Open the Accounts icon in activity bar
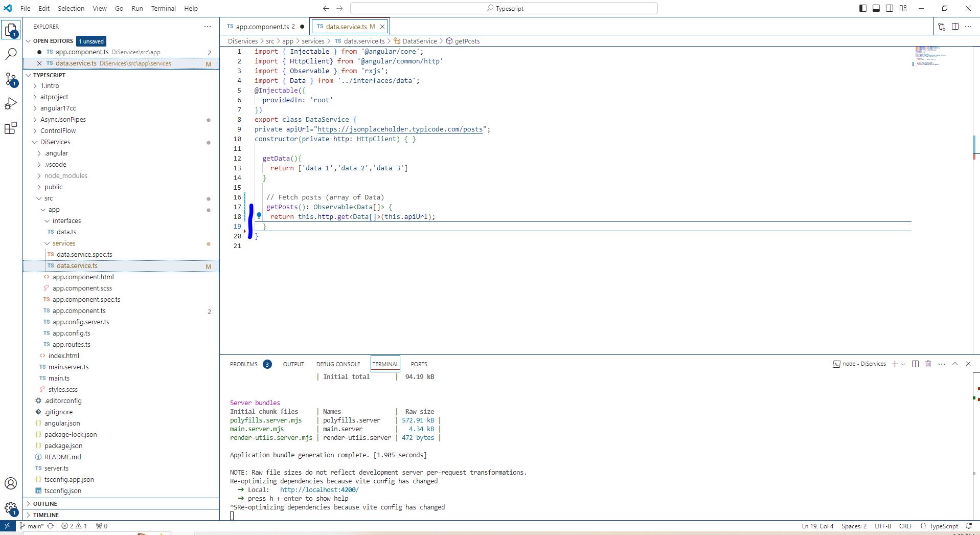Image resolution: width=980 pixels, height=535 pixels. pyautogui.click(x=11, y=483)
